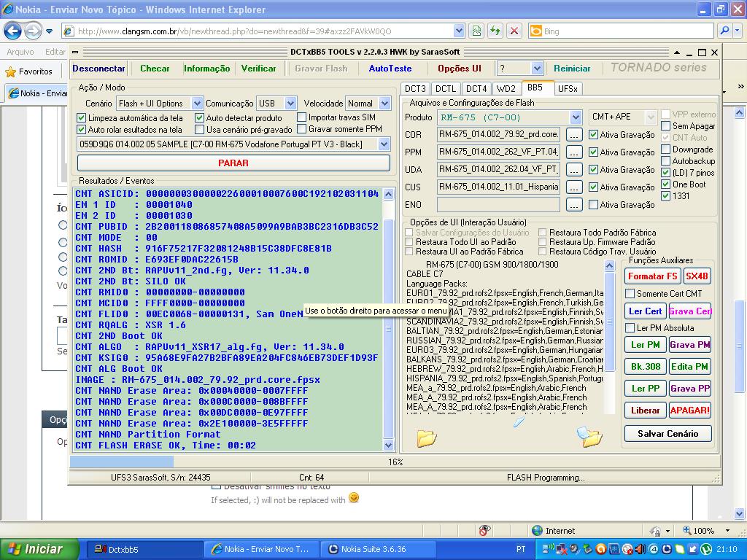
Task: Open the '?' dropdown in toolbar
Action: point(537,69)
